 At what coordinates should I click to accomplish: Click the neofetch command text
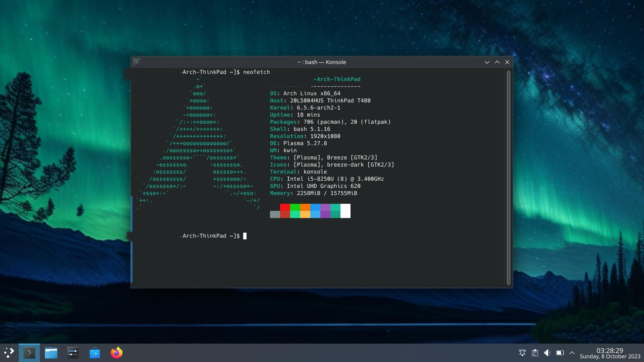coord(257,72)
